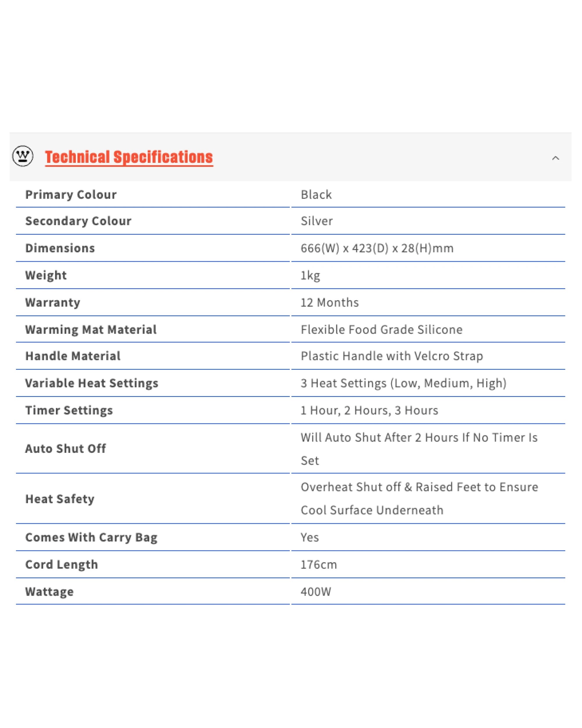Click the Flexible Food Grade Silicone text
This screenshot has height=728, width=582.
(x=381, y=329)
